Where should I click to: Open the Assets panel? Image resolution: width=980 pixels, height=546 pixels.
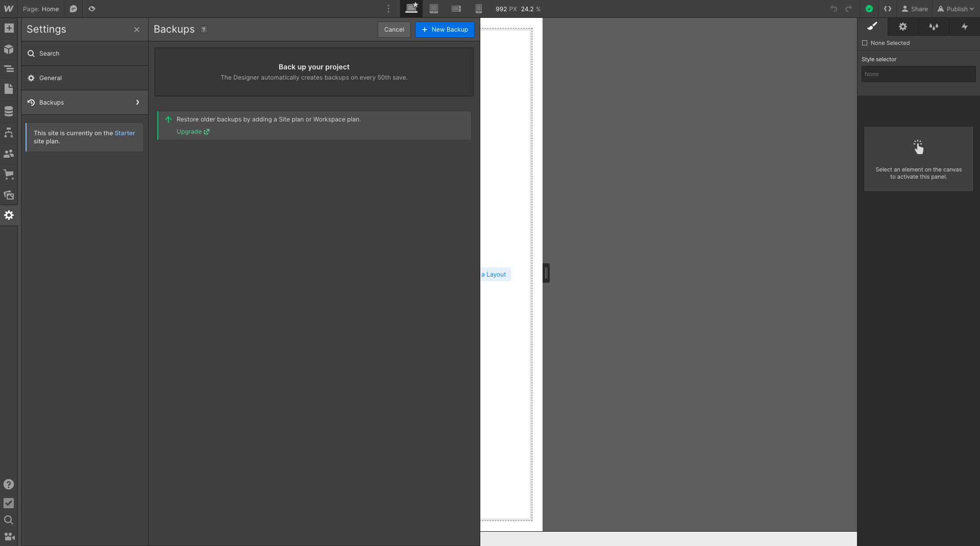9,195
